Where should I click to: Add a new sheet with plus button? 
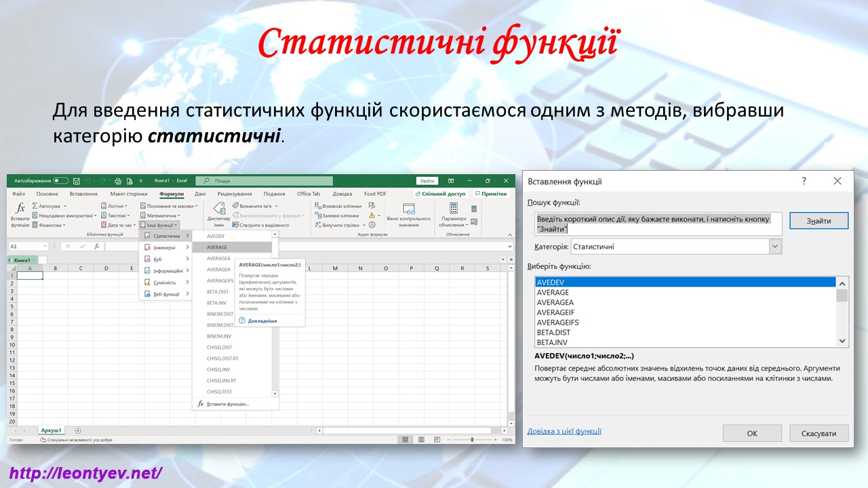pyautogui.click(x=78, y=430)
